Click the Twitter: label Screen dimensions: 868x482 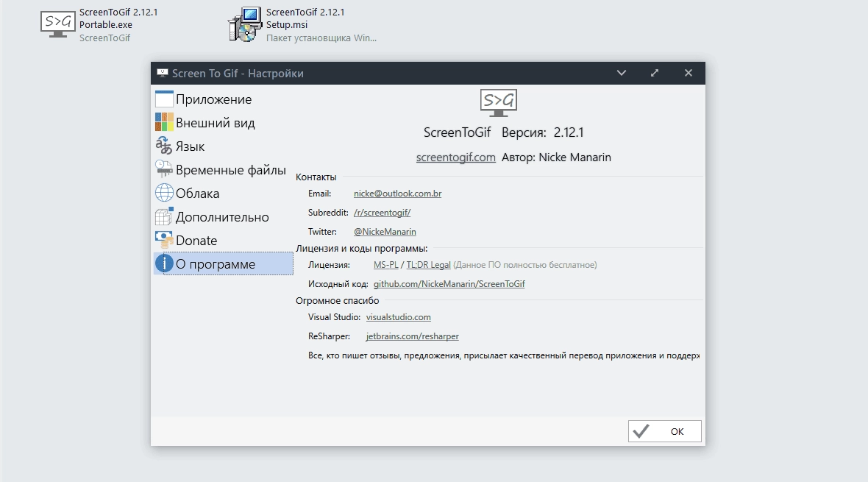[x=322, y=232]
